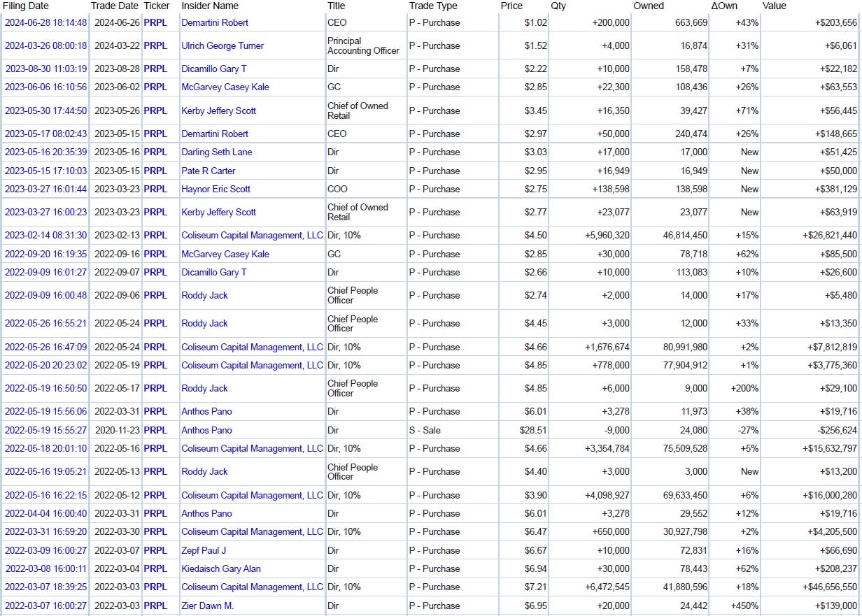The width and height of the screenshot is (862, 616).
Task: Click PRPL ticker in the Zier Dawn row
Action: click(155, 606)
